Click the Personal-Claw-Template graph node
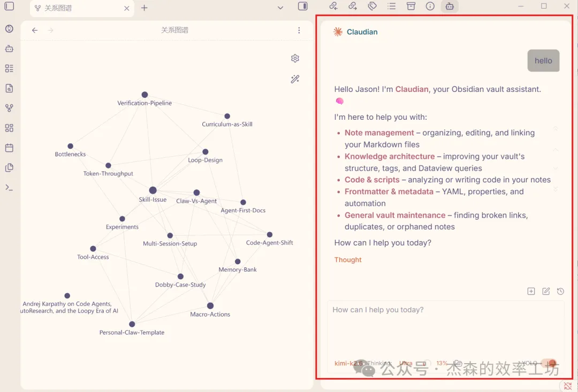 tap(132, 324)
